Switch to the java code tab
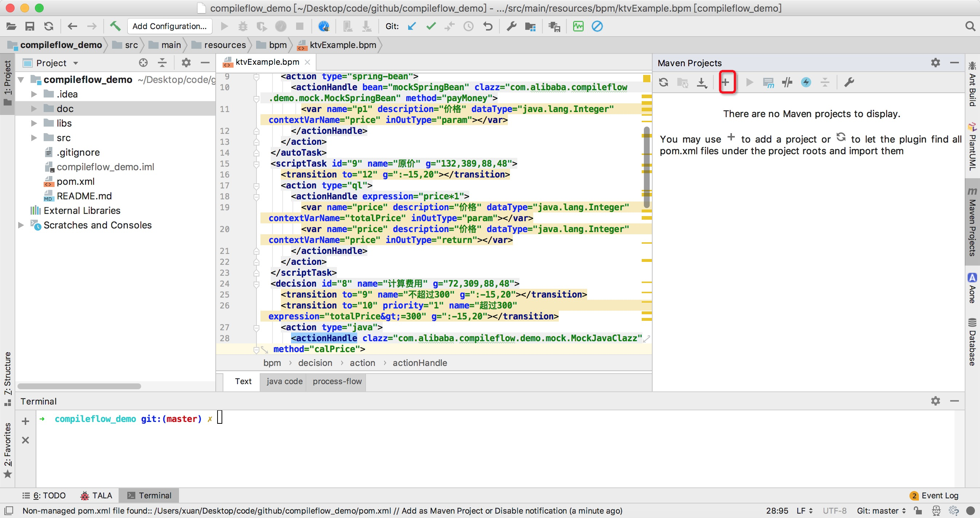This screenshot has height=518, width=980. 284,381
